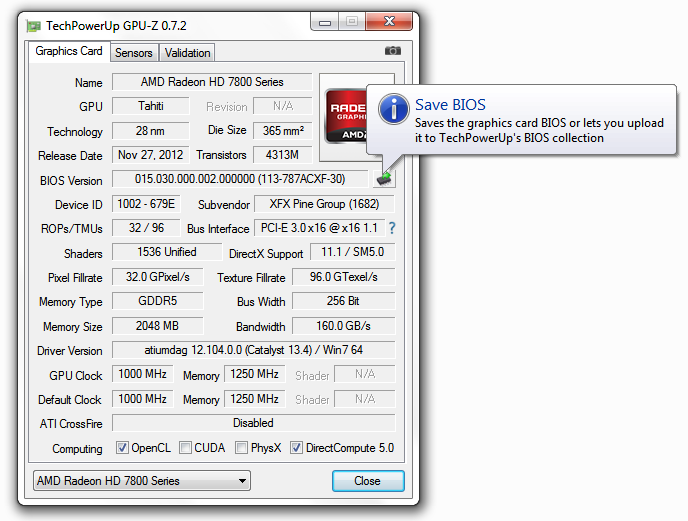Select the Graphics Card tab
The height and width of the screenshot is (521, 688).
(69, 51)
